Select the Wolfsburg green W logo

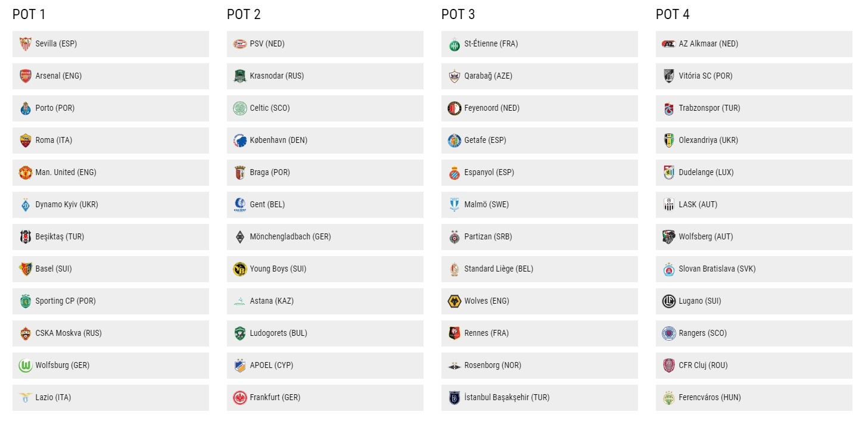(x=26, y=366)
